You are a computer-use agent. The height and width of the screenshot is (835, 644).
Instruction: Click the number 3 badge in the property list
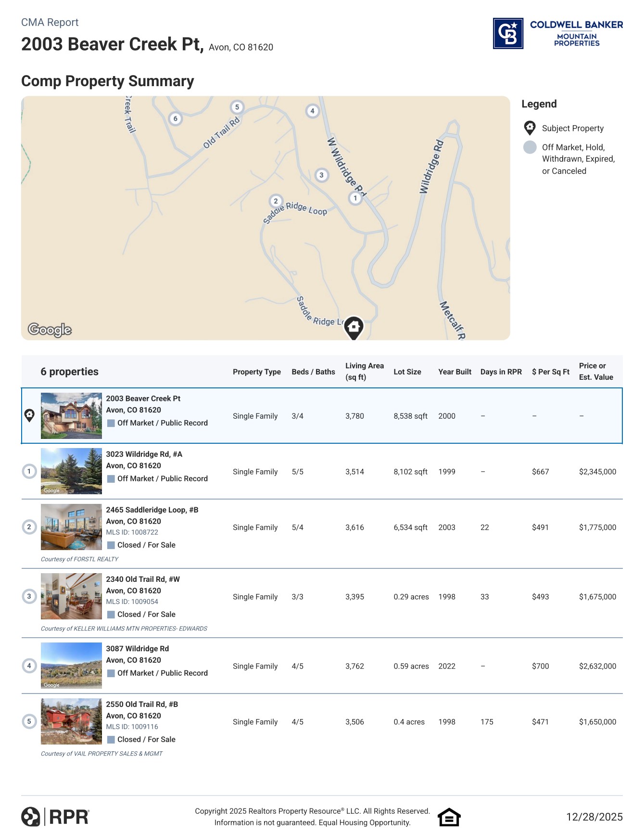(x=29, y=596)
